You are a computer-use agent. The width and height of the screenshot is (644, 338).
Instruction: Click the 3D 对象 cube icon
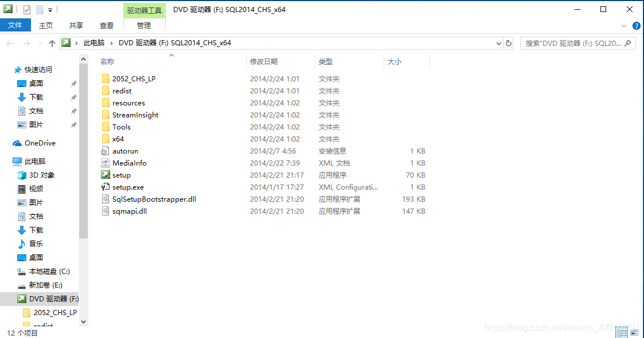[x=22, y=175]
